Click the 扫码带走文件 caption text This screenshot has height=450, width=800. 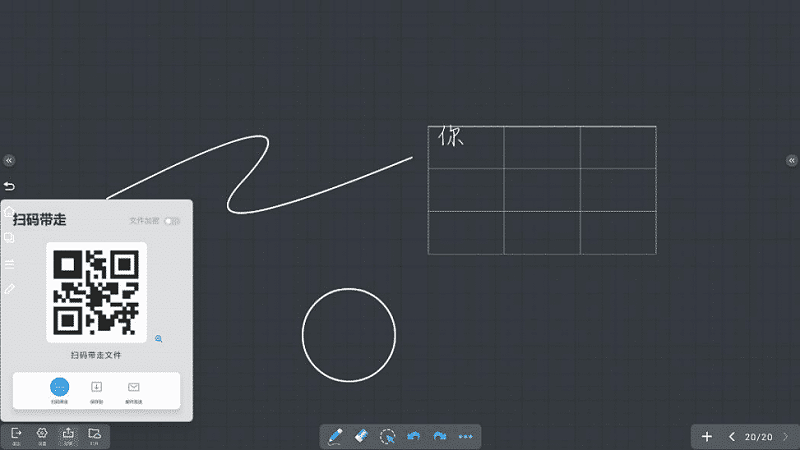coord(96,355)
